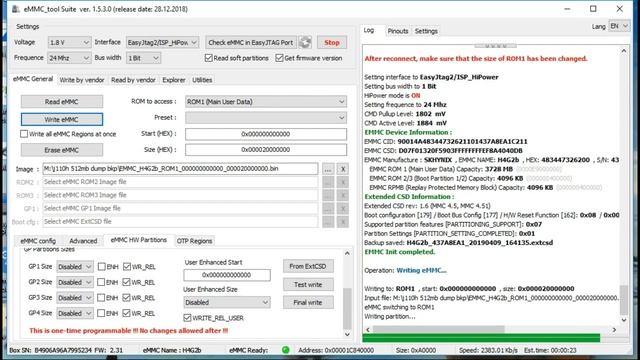Browse for the ROM2 image file

(328, 182)
